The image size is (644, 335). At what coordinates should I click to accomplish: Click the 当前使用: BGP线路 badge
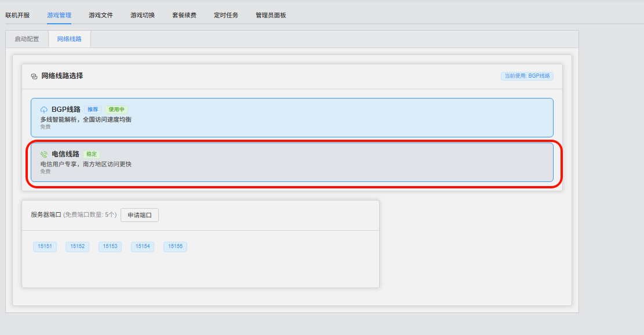(x=527, y=76)
